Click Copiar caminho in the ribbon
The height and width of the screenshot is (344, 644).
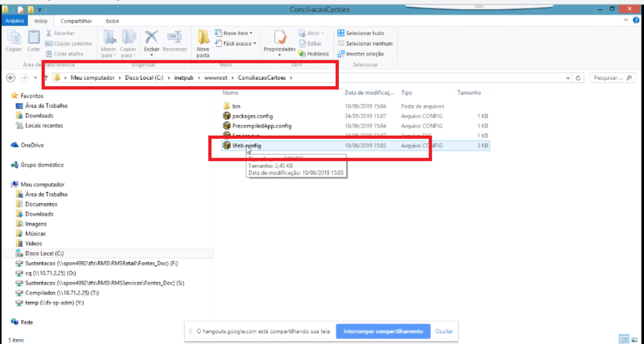pos(68,44)
